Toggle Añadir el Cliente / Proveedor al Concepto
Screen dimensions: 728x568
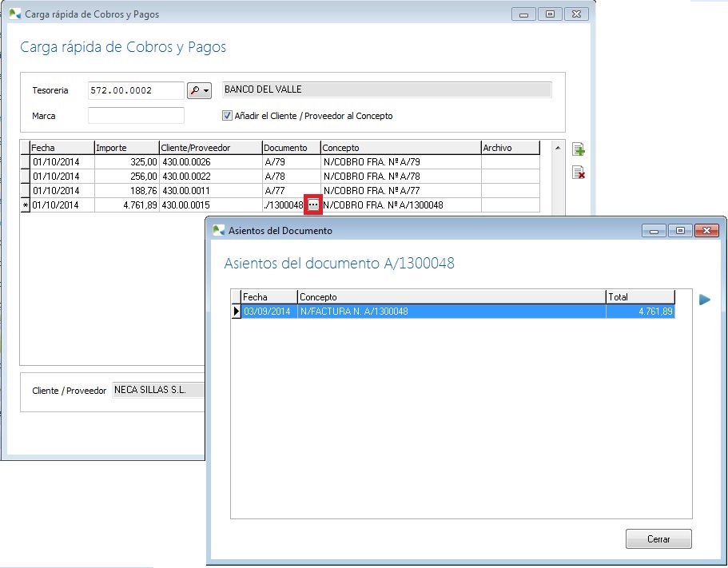(228, 116)
